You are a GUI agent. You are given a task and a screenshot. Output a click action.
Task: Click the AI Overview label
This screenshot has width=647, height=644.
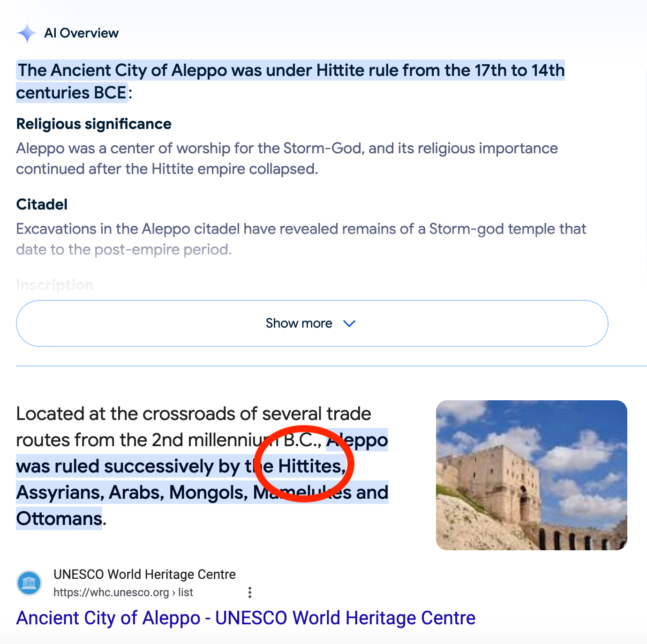click(82, 33)
